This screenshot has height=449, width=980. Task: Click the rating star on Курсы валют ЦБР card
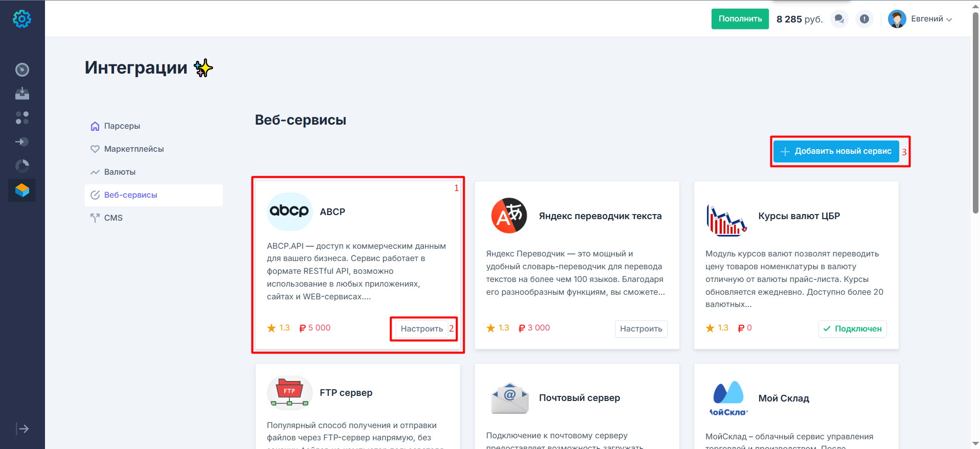[x=710, y=328]
